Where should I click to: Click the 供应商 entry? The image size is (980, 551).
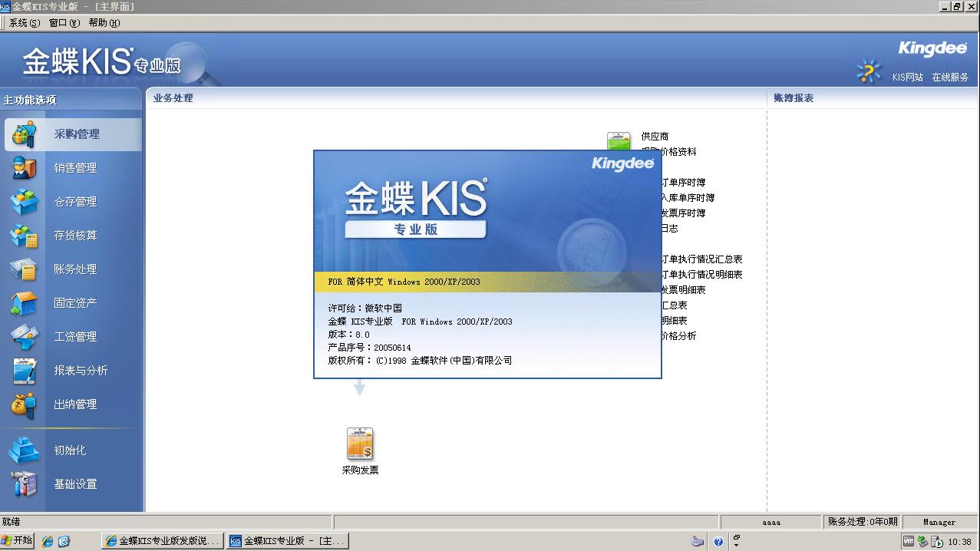point(655,137)
